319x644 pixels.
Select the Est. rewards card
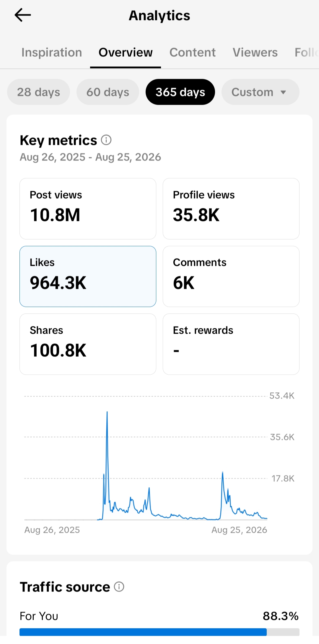(x=231, y=344)
